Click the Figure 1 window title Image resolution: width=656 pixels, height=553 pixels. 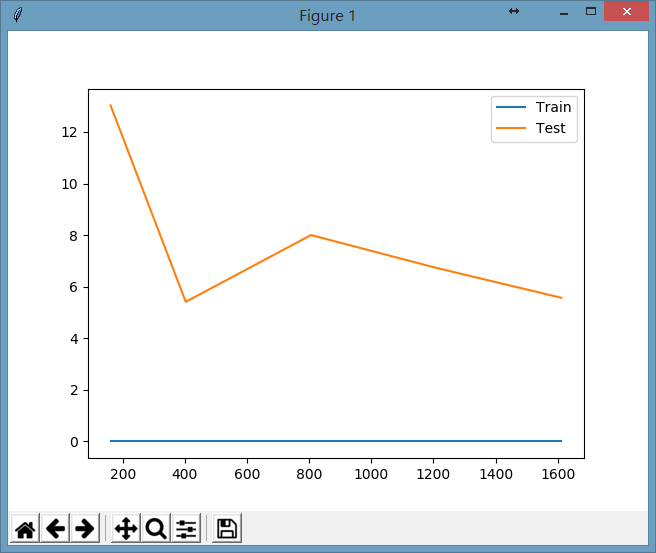click(x=327, y=16)
